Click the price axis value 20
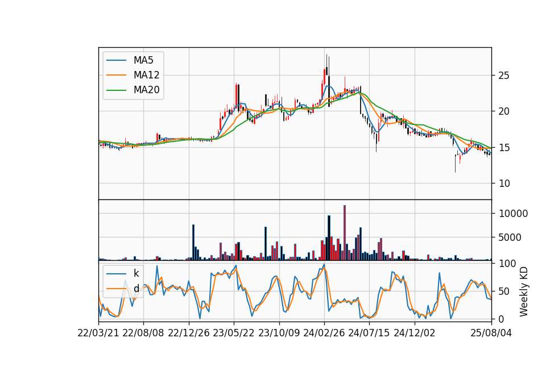This screenshot has height=392, width=546. point(504,111)
